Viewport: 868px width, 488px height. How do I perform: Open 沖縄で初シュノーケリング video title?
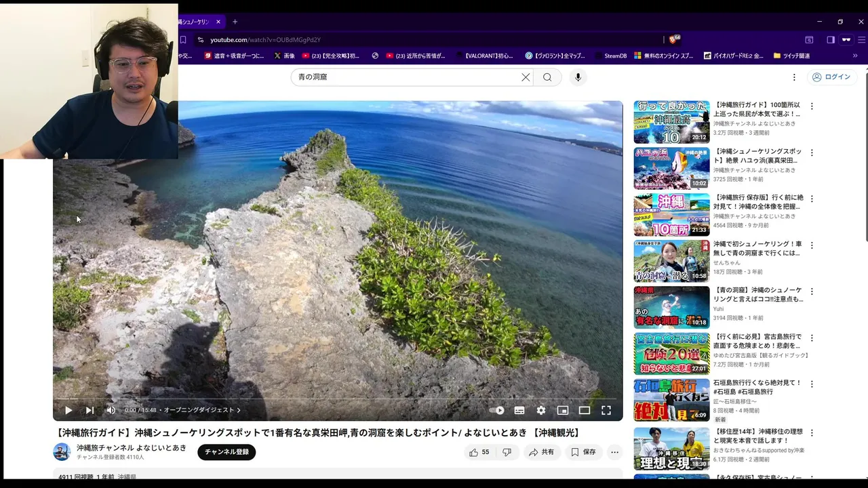point(757,248)
